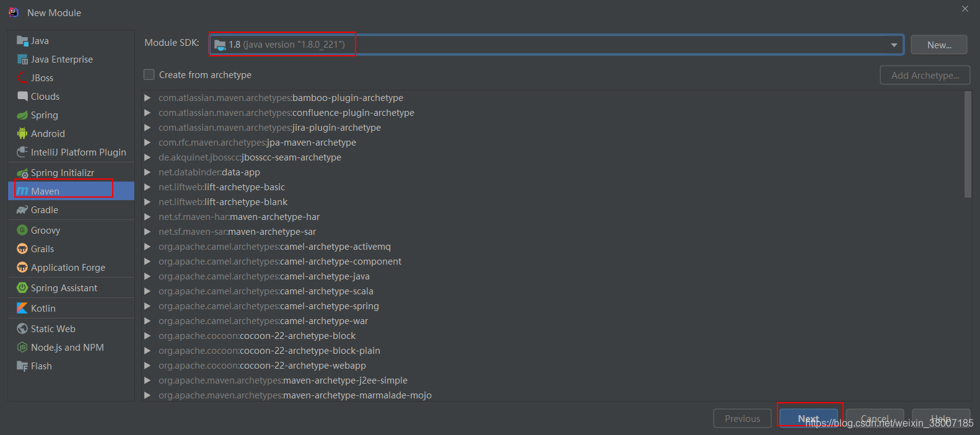
Task: Select Static Web module type
Action: pos(71,329)
